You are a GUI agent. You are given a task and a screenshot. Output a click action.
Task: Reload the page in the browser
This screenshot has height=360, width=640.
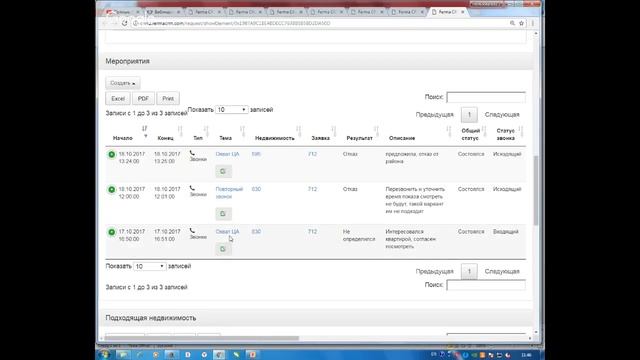click(124, 23)
